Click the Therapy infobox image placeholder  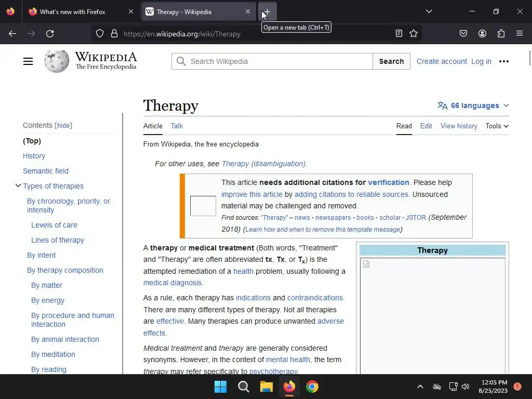pos(433,315)
